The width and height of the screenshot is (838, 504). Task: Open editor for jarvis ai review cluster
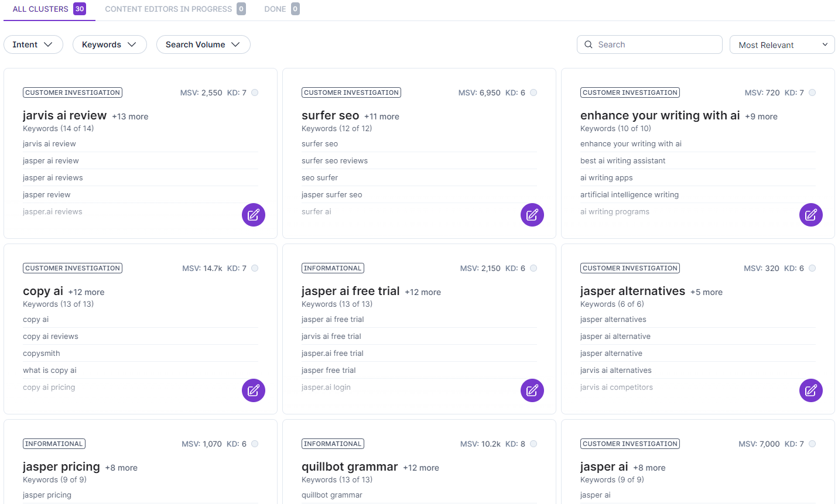[254, 215]
